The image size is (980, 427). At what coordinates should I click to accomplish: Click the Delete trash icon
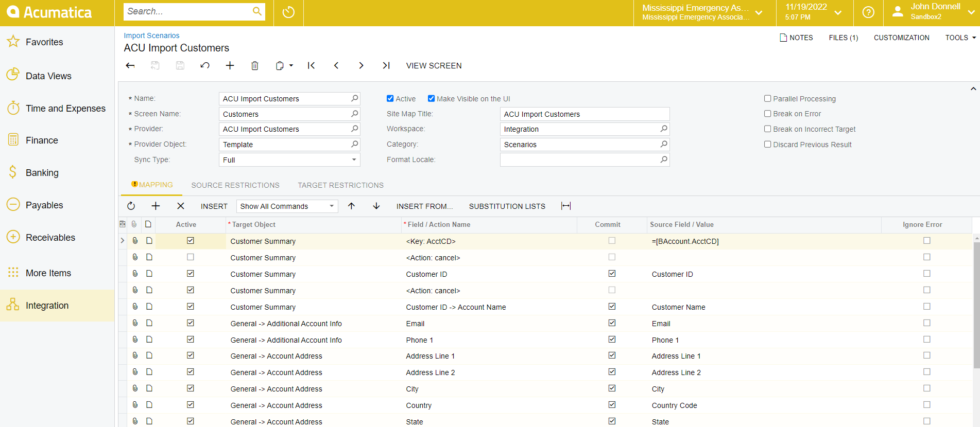255,65
